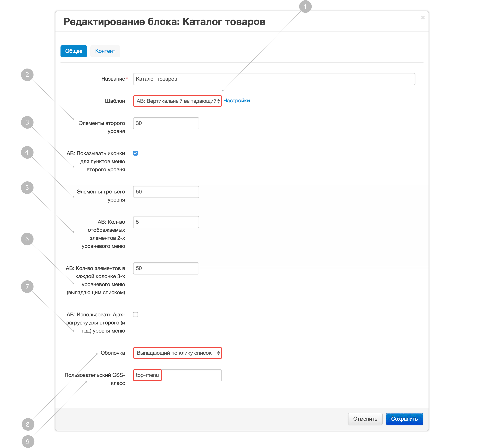Close the block editing dialog
This screenshot has height=448, width=484.
tap(423, 18)
